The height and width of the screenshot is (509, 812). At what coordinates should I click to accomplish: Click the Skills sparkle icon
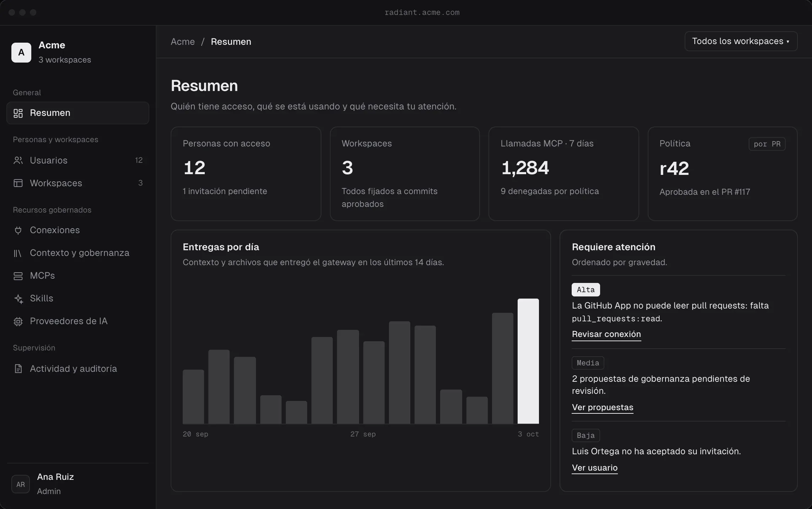(18, 299)
